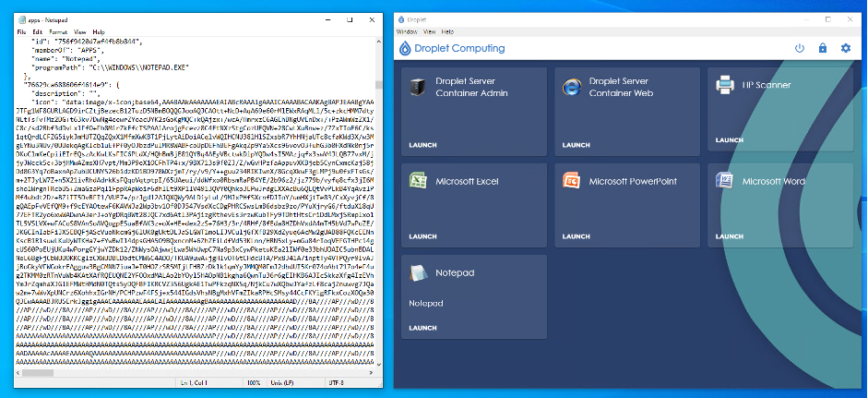Open the View menu in Notepad
Screen dimensions: 868x398
[80, 32]
